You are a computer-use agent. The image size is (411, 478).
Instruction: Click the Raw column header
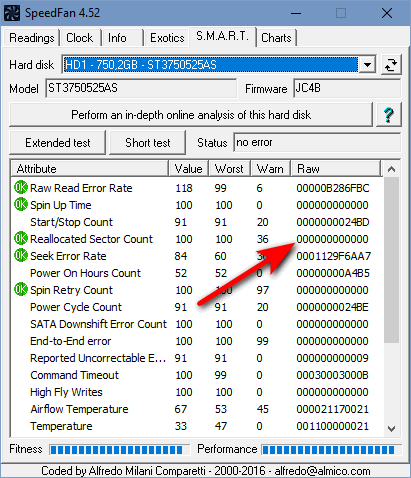coord(336,169)
